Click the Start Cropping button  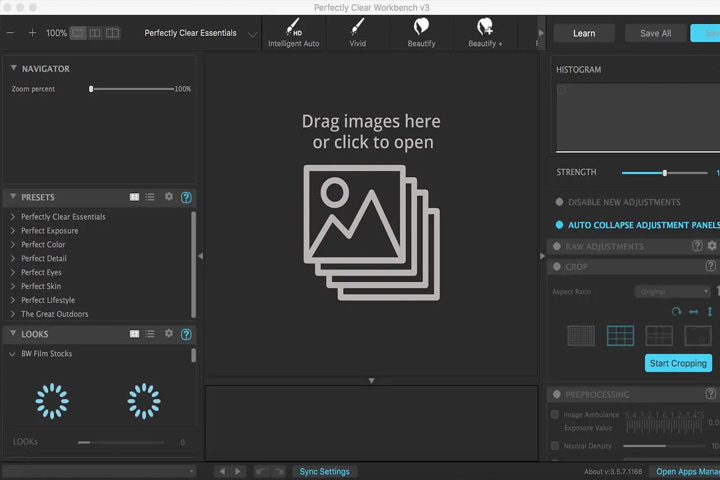678,363
